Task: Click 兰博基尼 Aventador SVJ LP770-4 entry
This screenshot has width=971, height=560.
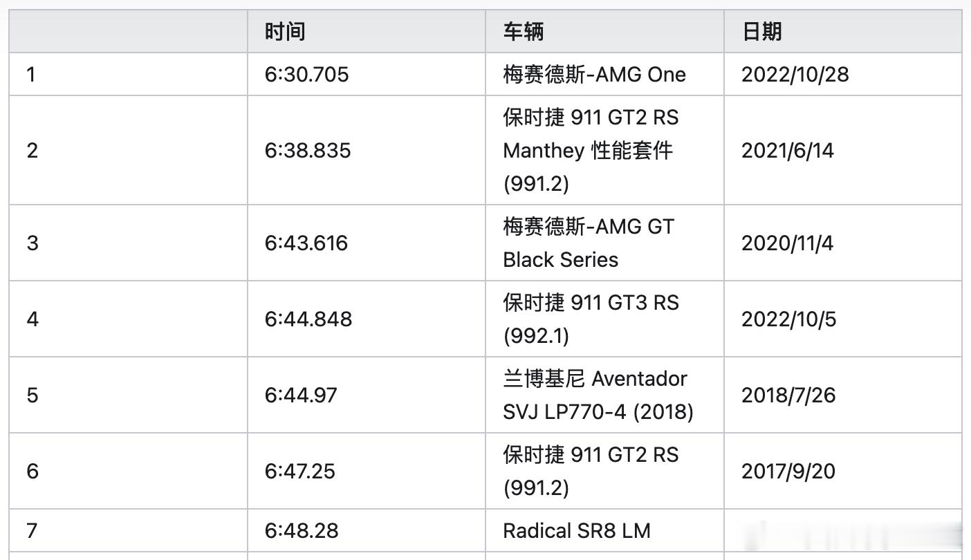Action: [598, 395]
